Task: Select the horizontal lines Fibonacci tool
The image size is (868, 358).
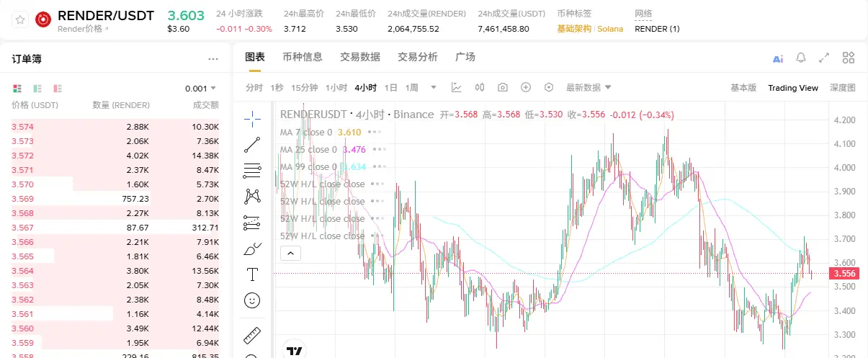Action: click(x=252, y=171)
